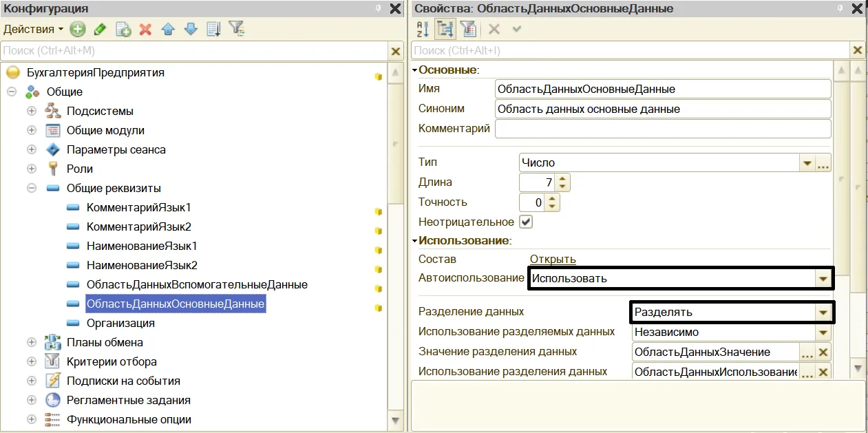Move item up with blue up arrow
This screenshot has width=868, height=433.
(x=168, y=29)
